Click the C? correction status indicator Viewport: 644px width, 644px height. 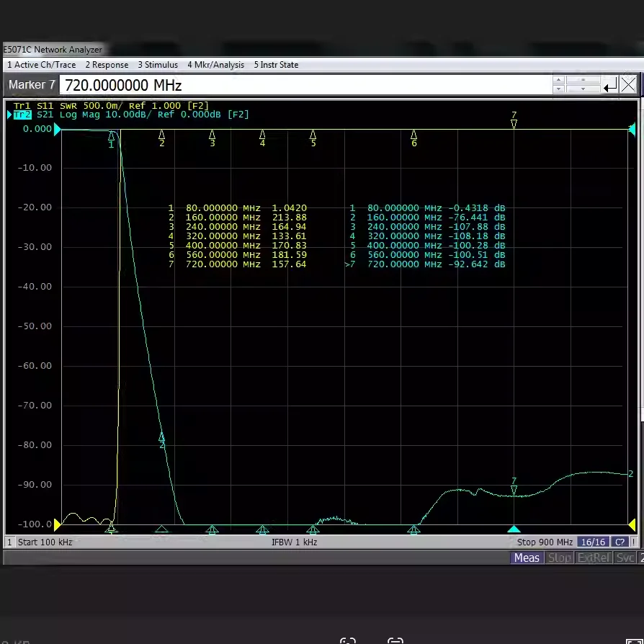(620, 542)
